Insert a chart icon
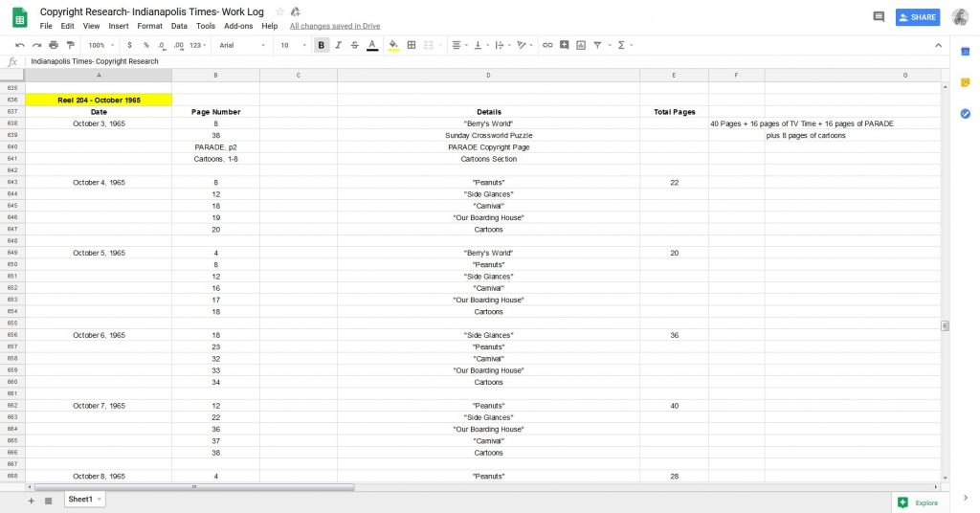The width and height of the screenshot is (980, 513). [581, 45]
